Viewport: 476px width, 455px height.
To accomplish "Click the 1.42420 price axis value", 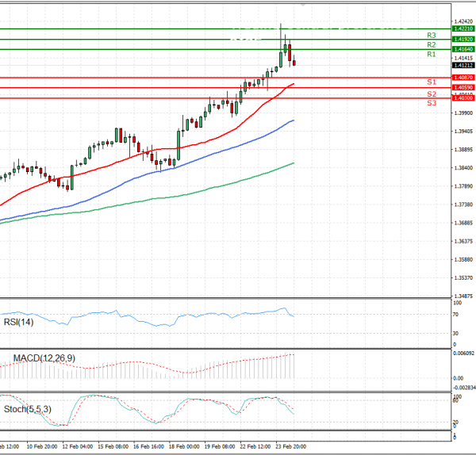I will coord(463,21).
